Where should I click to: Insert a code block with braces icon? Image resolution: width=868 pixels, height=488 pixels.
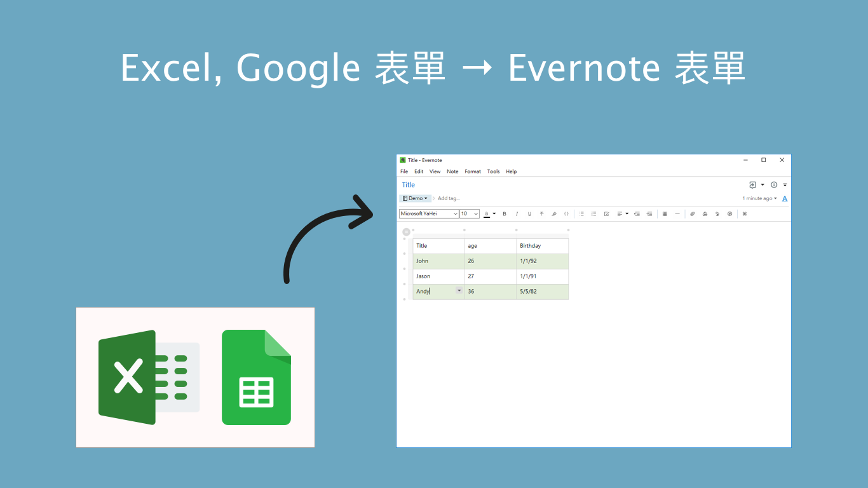[566, 214]
